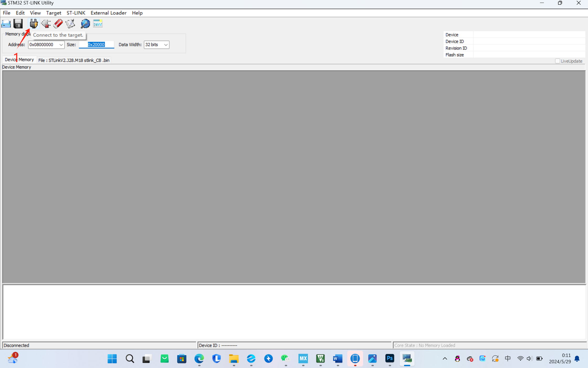The image size is (588, 368).
Task: Open the clock and date 2024/5/29
Action: coord(560,359)
